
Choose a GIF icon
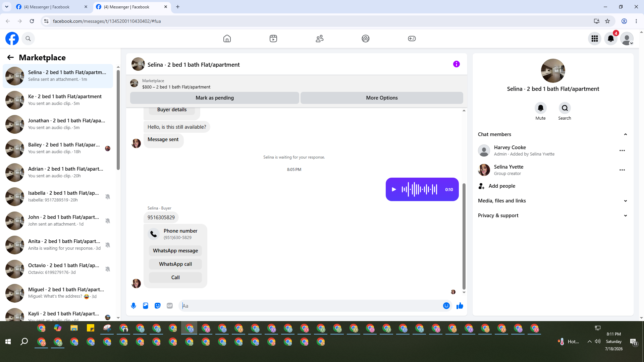(x=170, y=306)
